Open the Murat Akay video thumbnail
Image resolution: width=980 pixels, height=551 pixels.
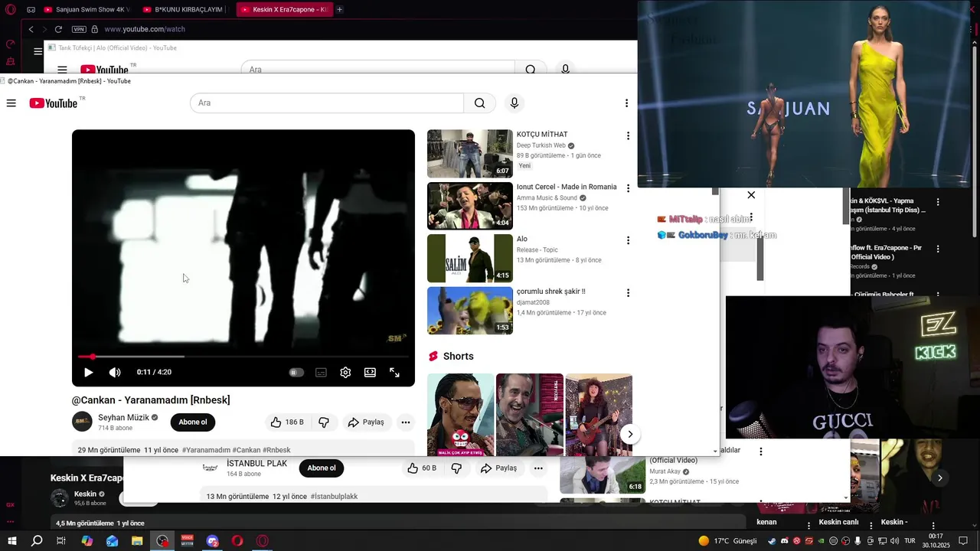click(x=603, y=475)
